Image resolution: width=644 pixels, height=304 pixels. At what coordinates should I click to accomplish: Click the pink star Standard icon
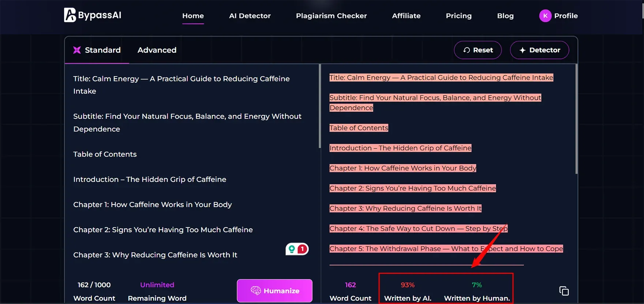77,50
